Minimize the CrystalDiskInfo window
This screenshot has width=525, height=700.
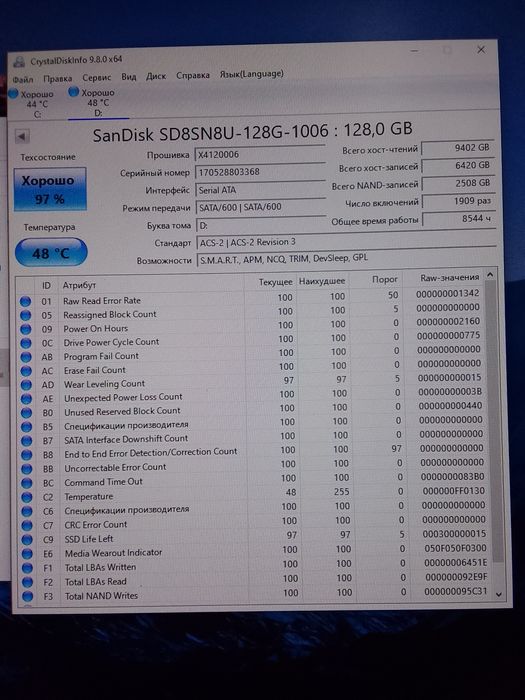click(415, 51)
